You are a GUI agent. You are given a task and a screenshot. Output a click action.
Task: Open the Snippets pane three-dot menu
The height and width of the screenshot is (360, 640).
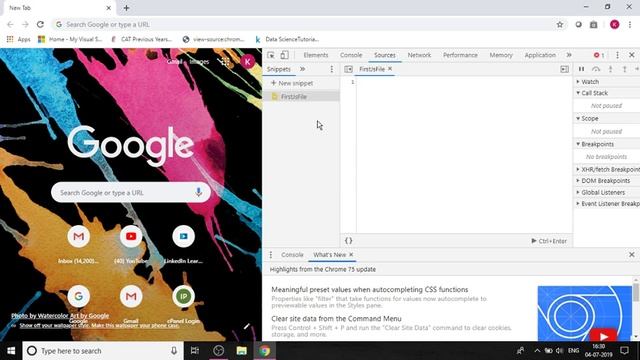pos(331,69)
